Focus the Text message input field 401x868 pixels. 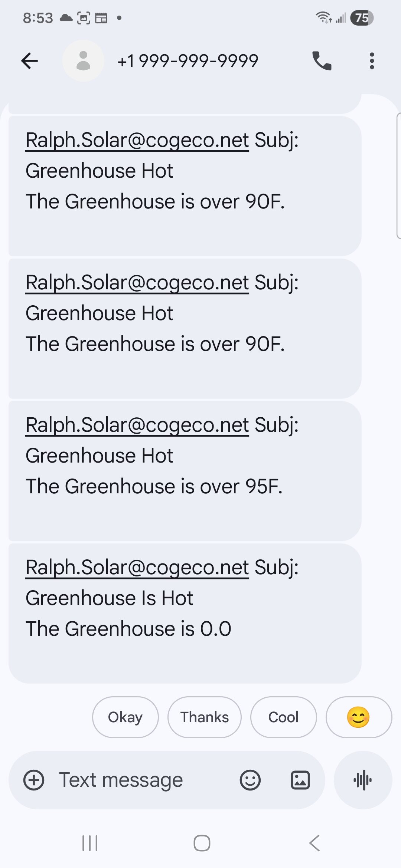(141, 780)
